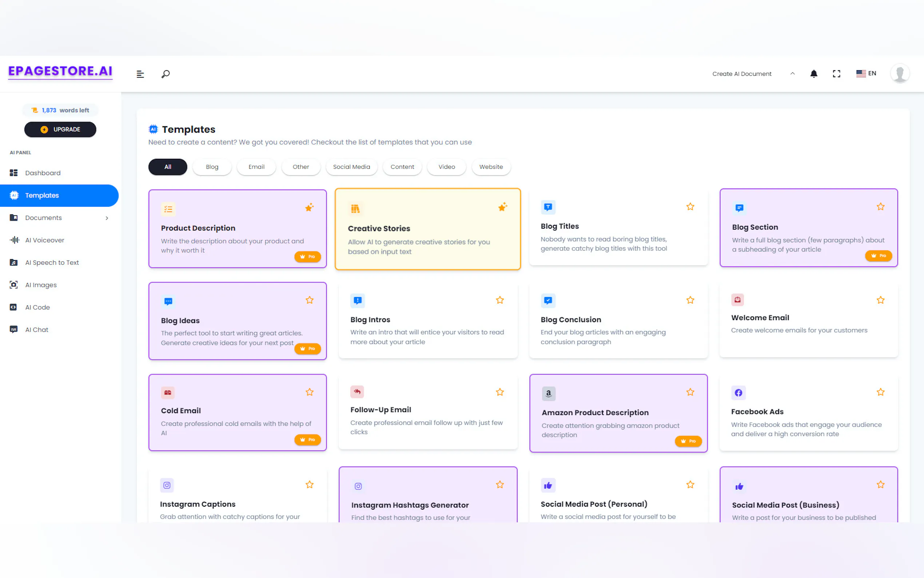
Task: Click the search magnifier icon
Action: point(166,74)
